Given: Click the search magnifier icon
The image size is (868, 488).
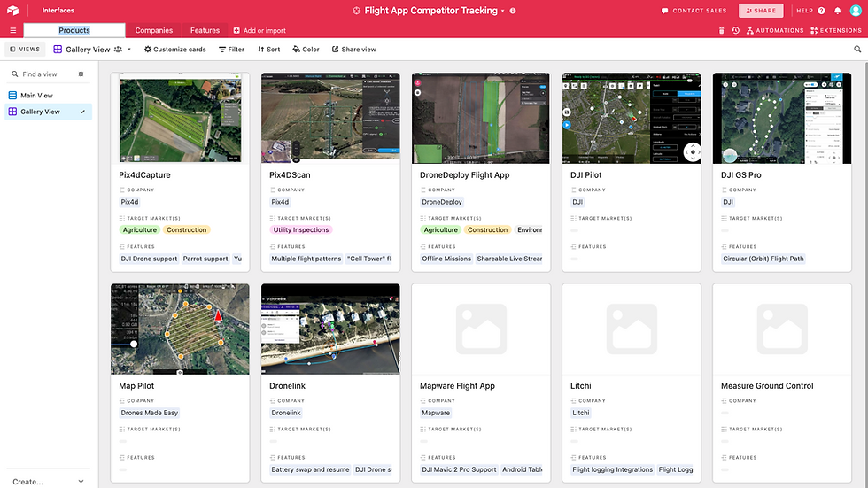Looking at the screenshot, I should (857, 50).
